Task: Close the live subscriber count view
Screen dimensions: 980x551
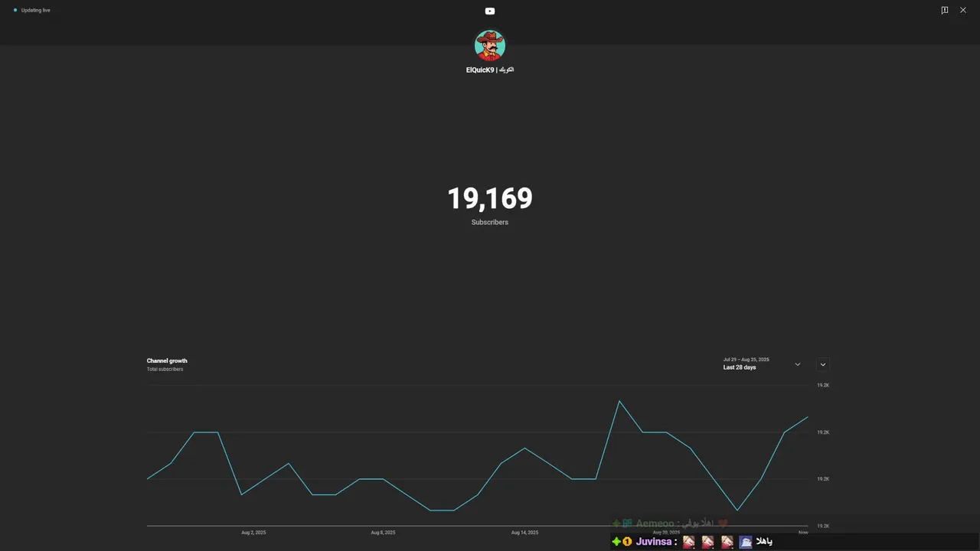Action: (x=963, y=10)
